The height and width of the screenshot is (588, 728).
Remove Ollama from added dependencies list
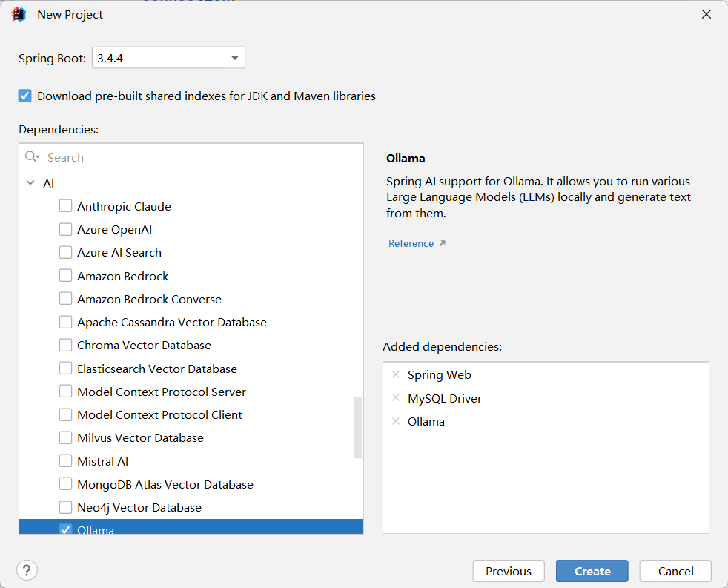click(396, 421)
